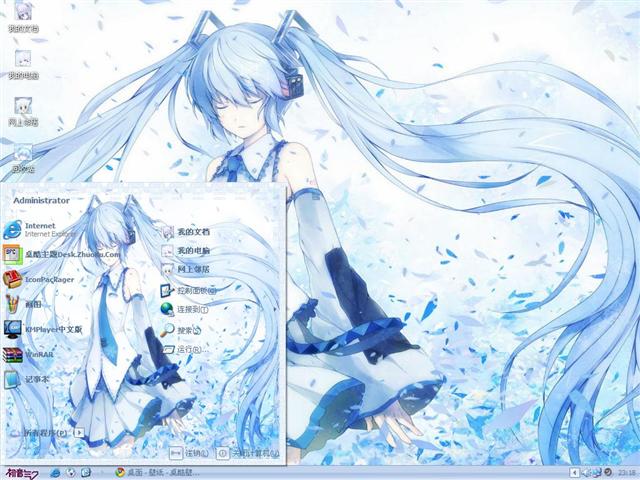Viewport: 640px width, 480px height.
Task: Launch Internet Explorer from quick launch bar
Action: pos(55,473)
